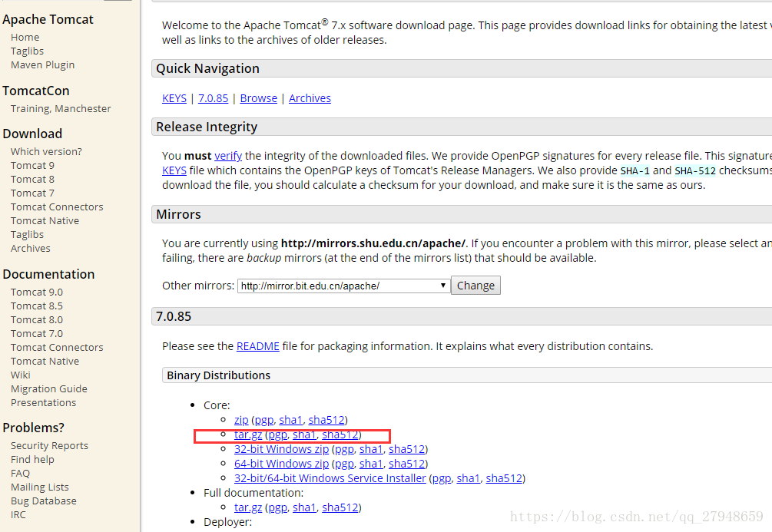The image size is (772, 532).
Task: Open the Mailing Lists link
Action: coord(40,487)
